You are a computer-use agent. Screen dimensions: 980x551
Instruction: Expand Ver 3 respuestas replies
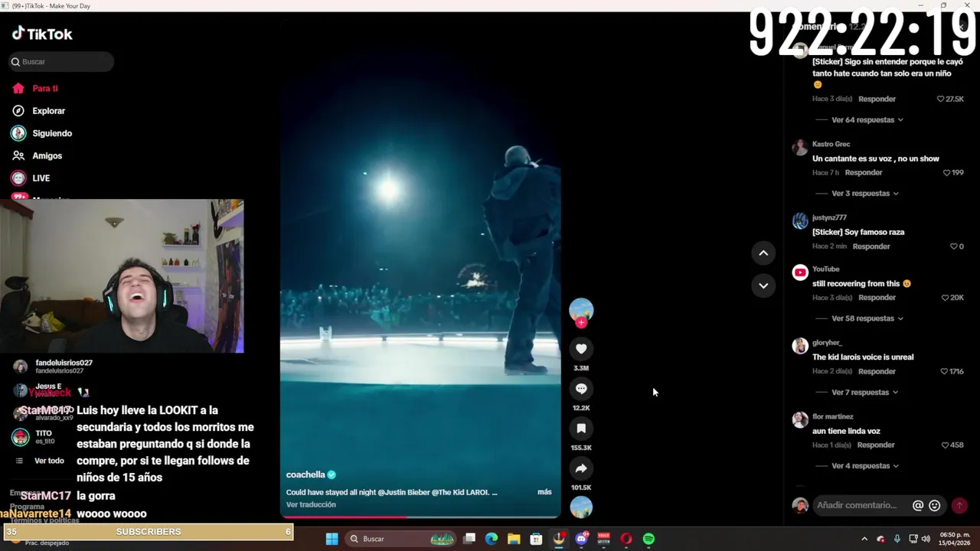click(865, 194)
